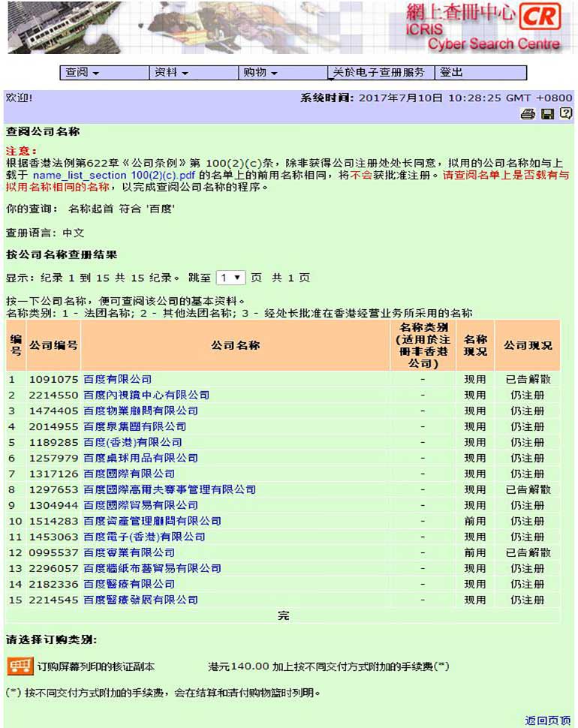Click the save floppy disk icon

[x=547, y=114]
